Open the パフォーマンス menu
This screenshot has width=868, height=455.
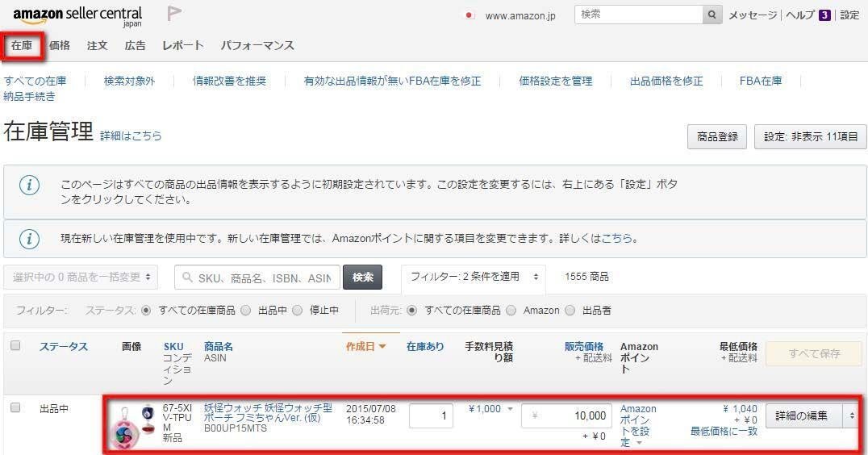coord(257,45)
